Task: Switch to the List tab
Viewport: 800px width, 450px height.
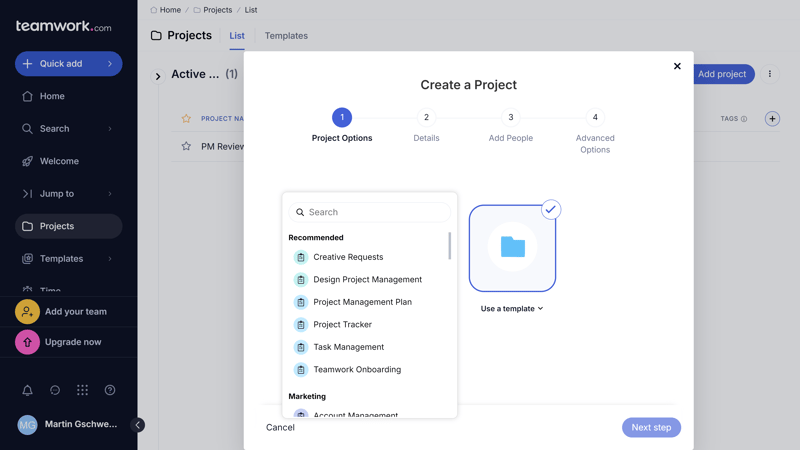Action: click(x=237, y=36)
